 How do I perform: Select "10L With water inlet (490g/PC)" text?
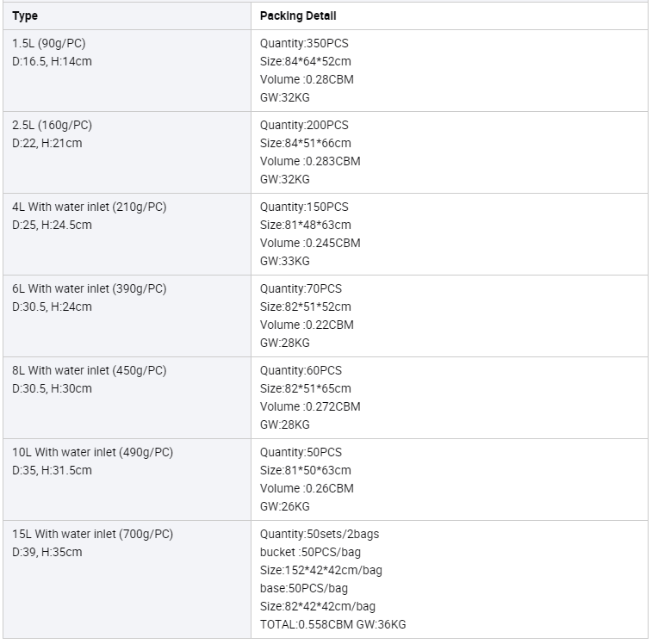pyautogui.click(x=92, y=452)
